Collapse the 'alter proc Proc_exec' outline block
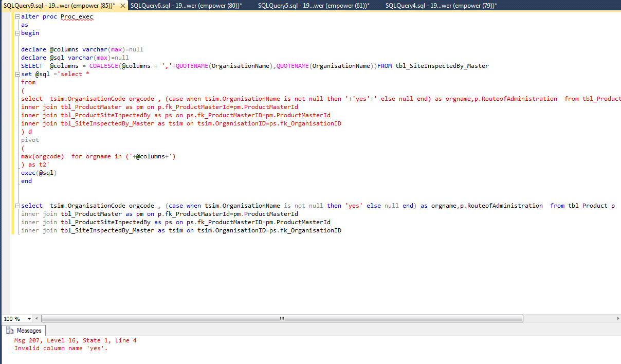The height and width of the screenshot is (364, 621). click(x=18, y=16)
